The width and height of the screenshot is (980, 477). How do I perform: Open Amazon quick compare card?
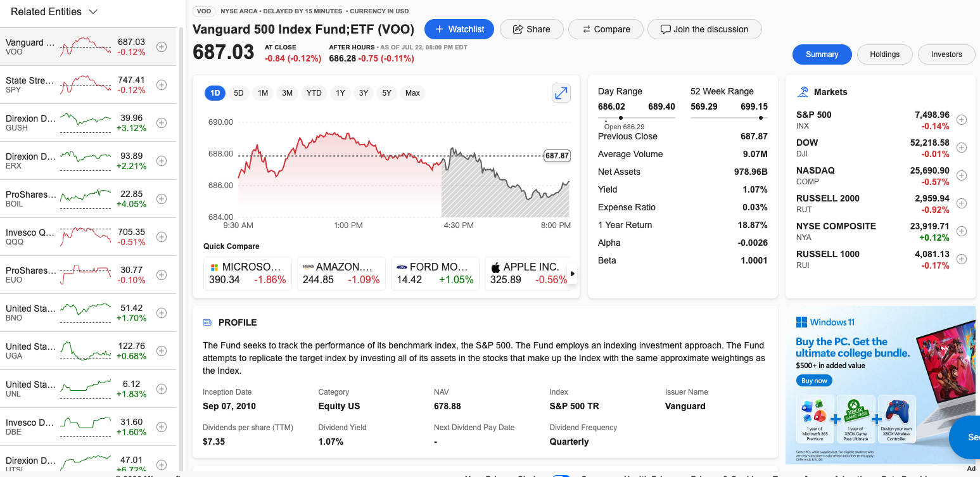pos(341,274)
